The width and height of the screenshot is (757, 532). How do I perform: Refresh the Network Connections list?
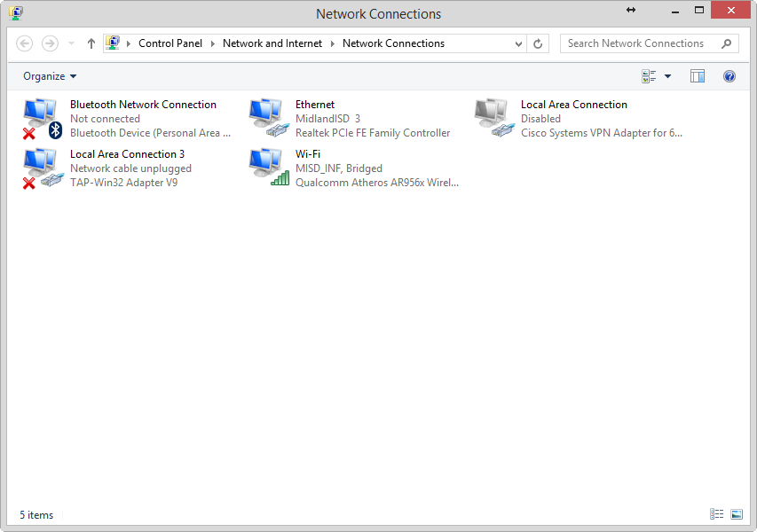click(538, 44)
